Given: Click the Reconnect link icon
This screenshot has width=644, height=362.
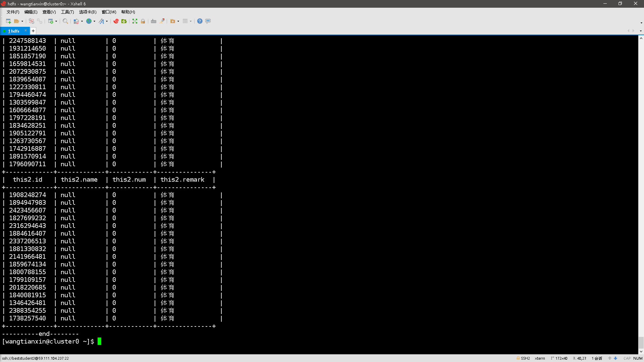Looking at the screenshot, I should [40, 21].
